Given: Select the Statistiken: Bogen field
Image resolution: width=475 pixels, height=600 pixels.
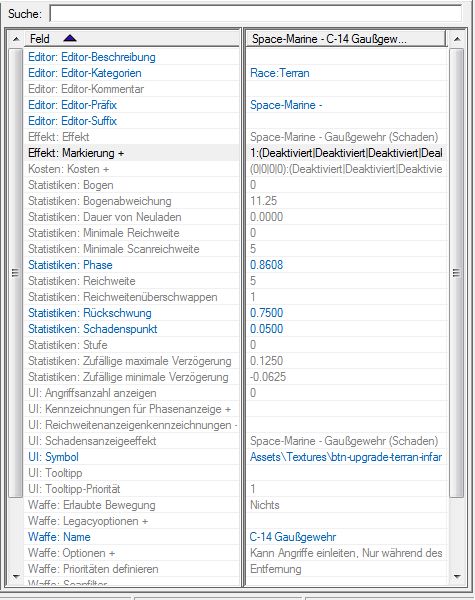Looking at the screenshot, I should tap(132, 185).
